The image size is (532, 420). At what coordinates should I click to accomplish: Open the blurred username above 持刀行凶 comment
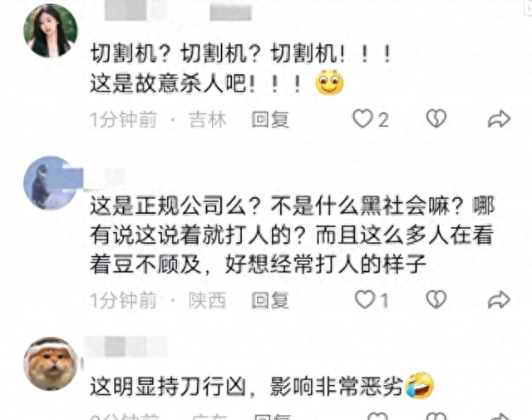pyautogui.click(x=126, y=346)
